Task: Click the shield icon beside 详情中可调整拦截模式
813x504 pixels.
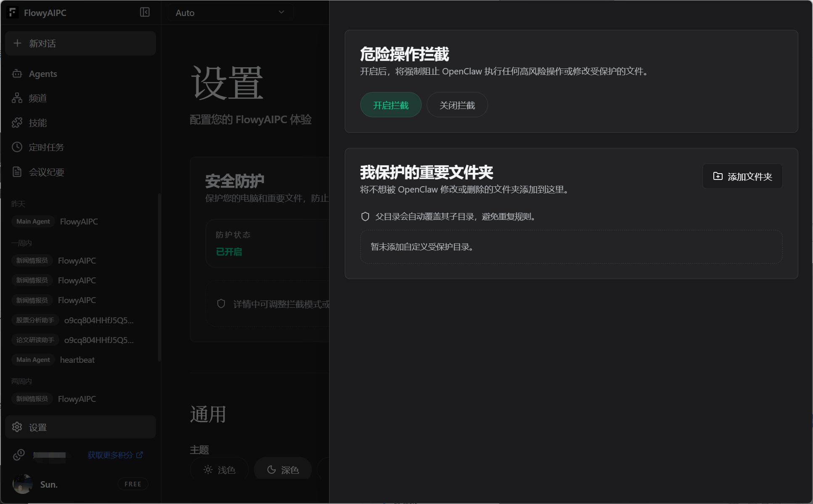Action: pyautogui.click(x=221, y=303)
